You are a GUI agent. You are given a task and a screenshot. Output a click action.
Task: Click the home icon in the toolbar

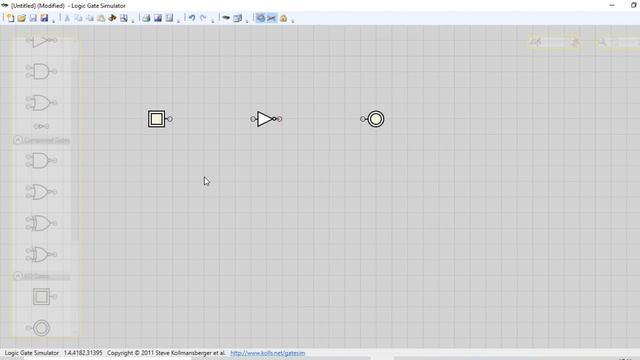(283, 18)
